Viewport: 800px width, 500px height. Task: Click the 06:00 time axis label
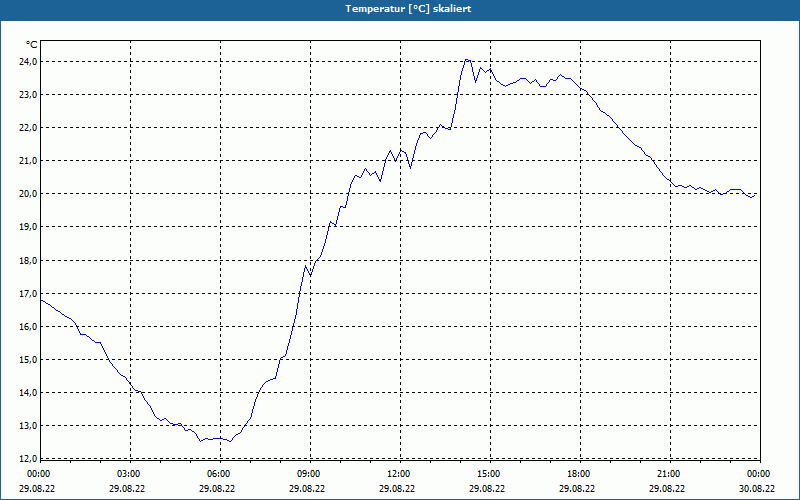(218, 474)
